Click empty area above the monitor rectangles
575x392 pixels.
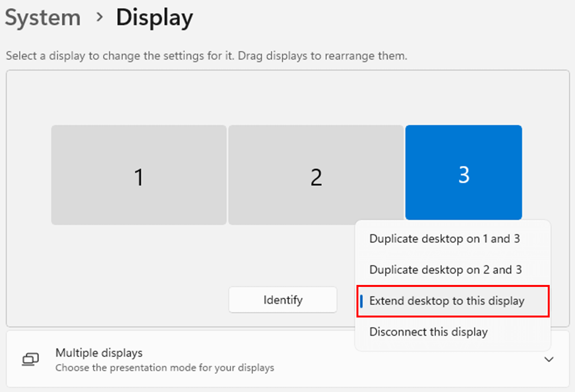286,97
